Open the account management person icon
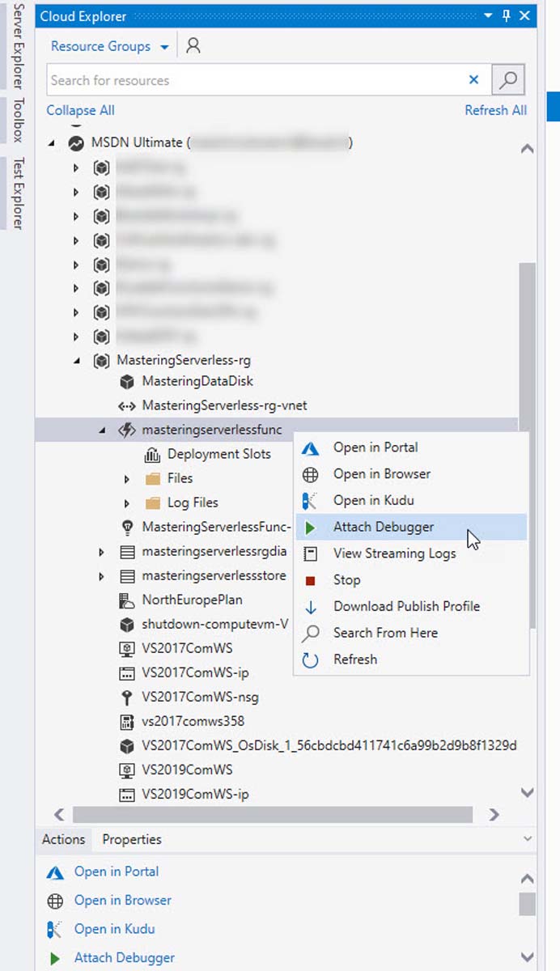 tap(193, 46)
